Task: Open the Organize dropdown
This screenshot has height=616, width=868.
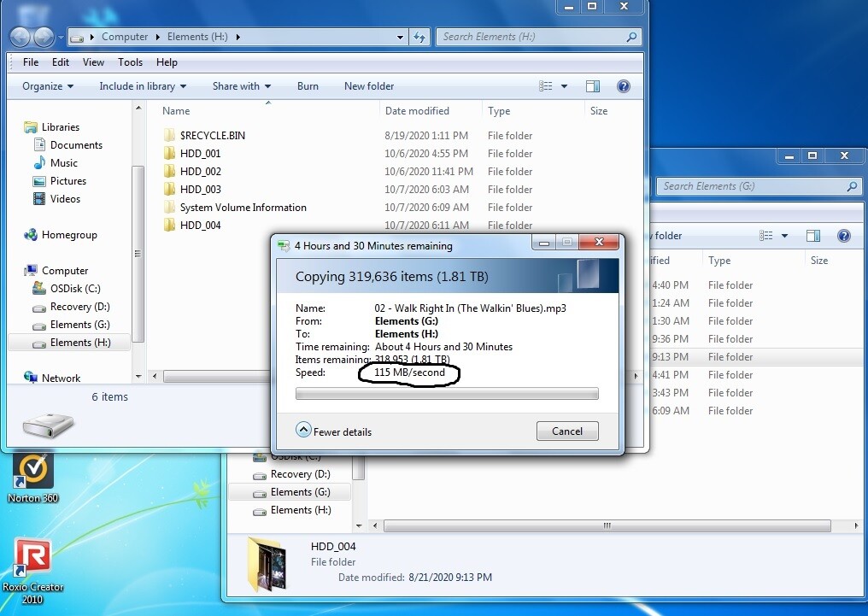Action: coord(48,86)
